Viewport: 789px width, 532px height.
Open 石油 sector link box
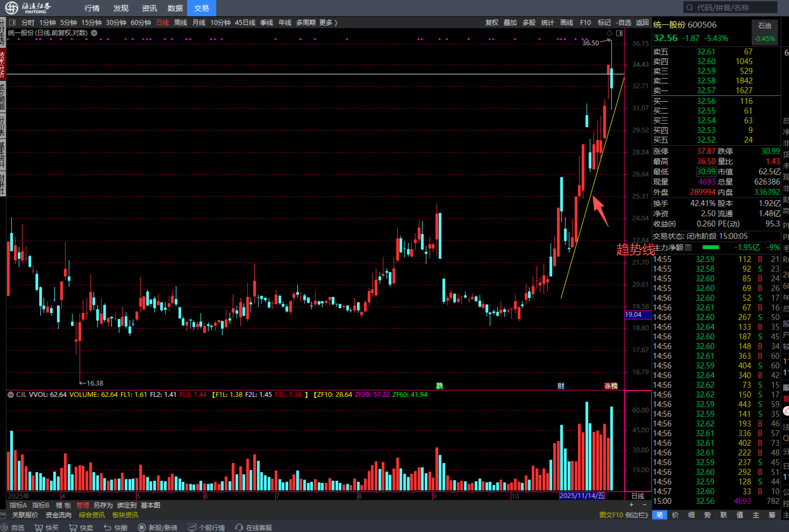[765, 32]
